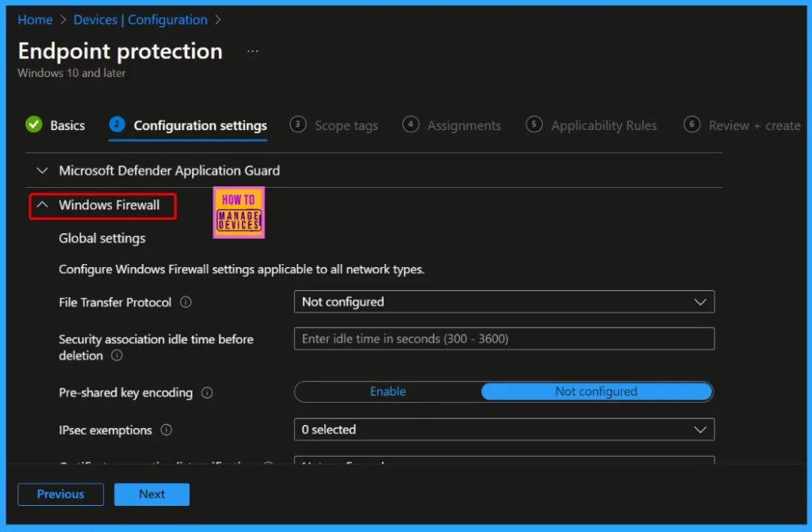Click info icon next to Security association idle time
The height and width of the screenshot is (532, 812).
pos(117,356)
